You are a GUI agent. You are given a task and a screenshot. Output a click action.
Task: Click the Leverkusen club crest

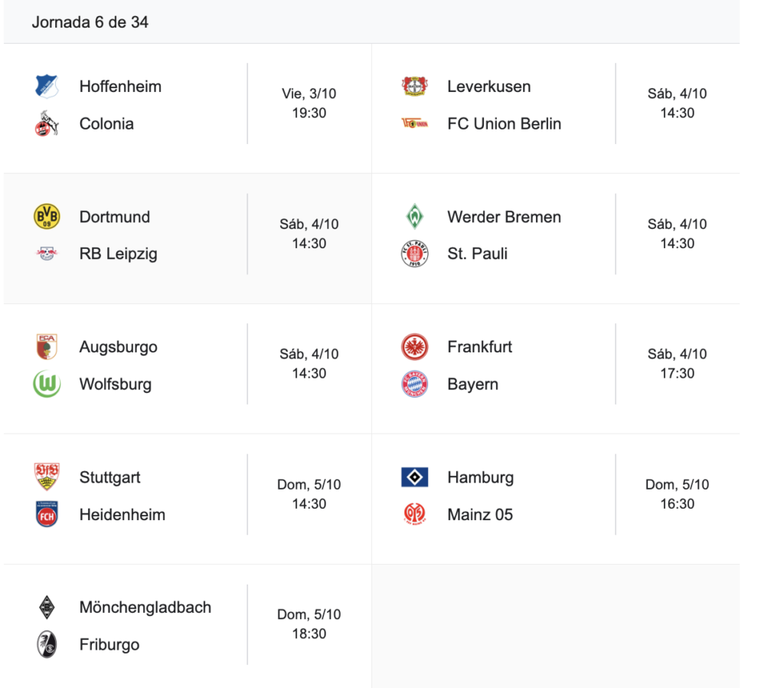415,87
